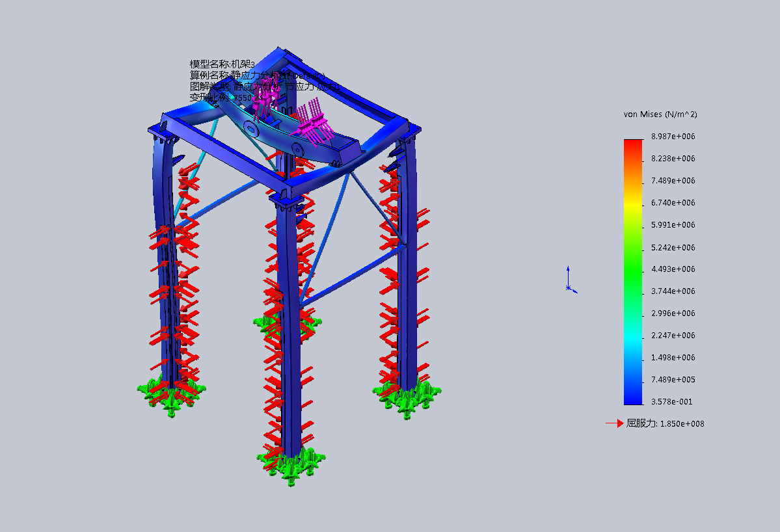Viewport: 780px width, 532px height.
Task: Select the yield strength text 1.850e+008
Action: [682, 424]
